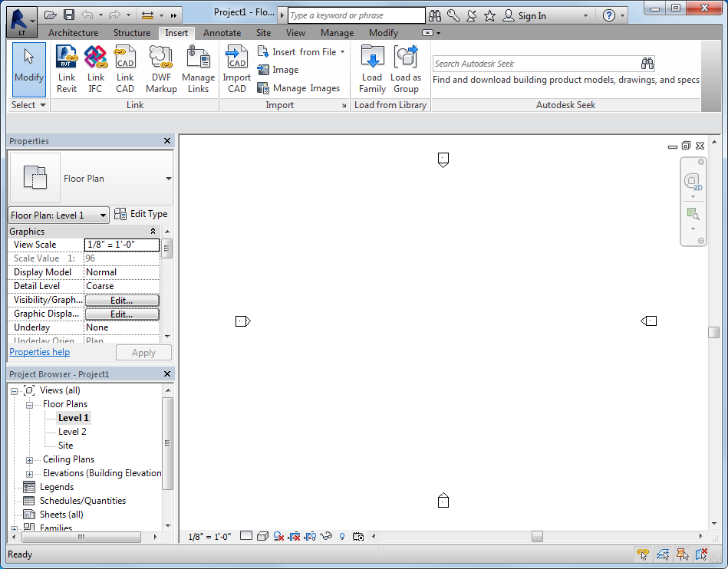Viewport: 728px width, 569px height.
Task: Click the Zoom in region icon on navigation bar
Action: 693,214
